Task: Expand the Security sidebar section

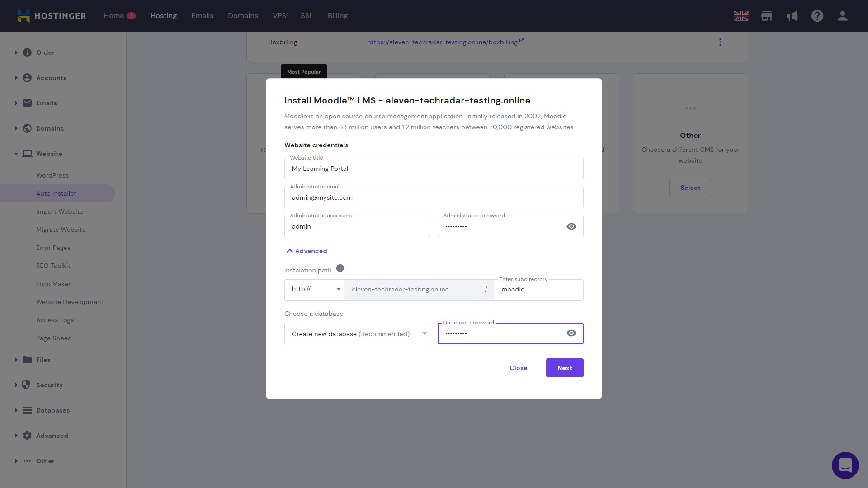Action: click(x=16, y=385)
